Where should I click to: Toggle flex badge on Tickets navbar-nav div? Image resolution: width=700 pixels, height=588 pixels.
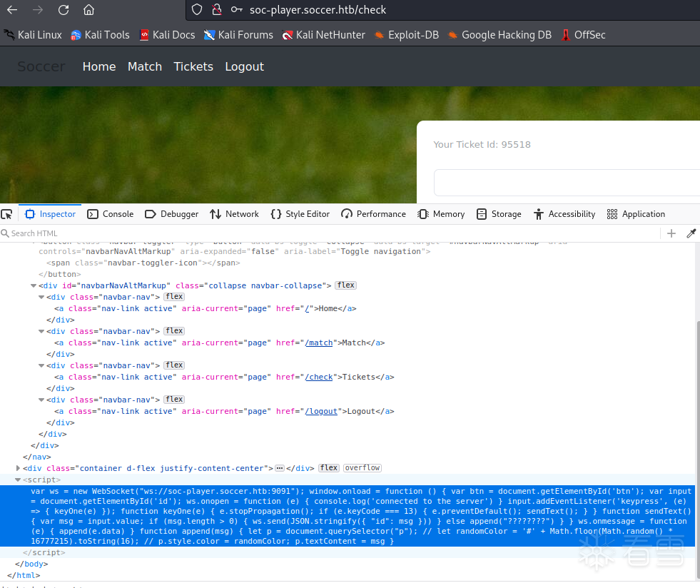pos(174,365)
